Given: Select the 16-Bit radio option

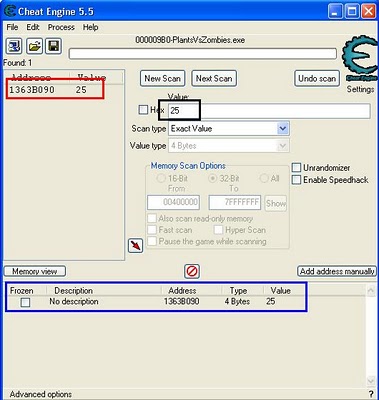Looking at the screenshot, I should (161, 178).
